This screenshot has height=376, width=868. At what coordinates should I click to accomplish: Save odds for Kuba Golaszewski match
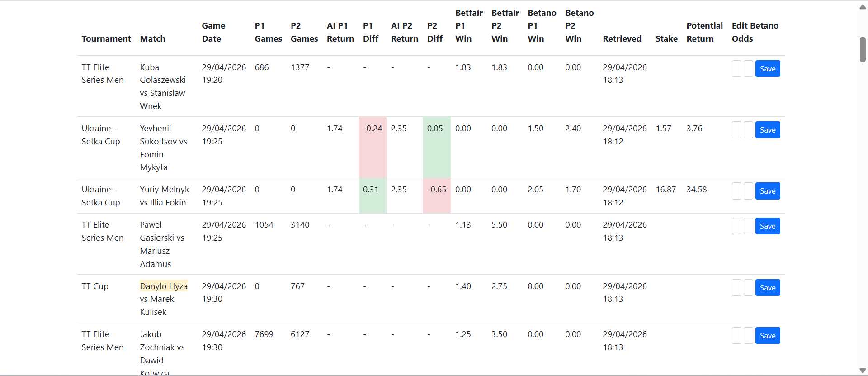768,69
